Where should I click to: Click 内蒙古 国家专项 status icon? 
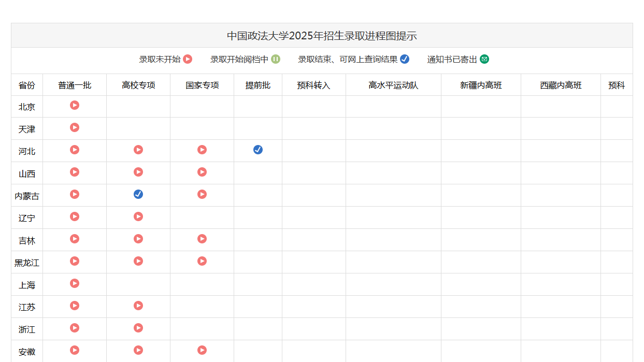click(x=202, y=194)
